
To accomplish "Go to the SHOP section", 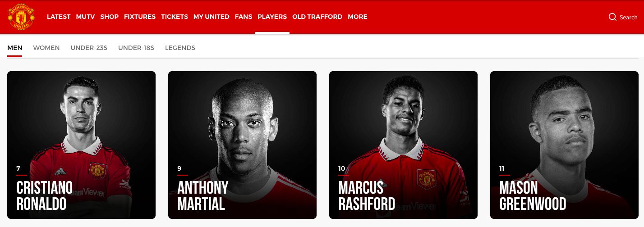I will (x=109, y=17).
